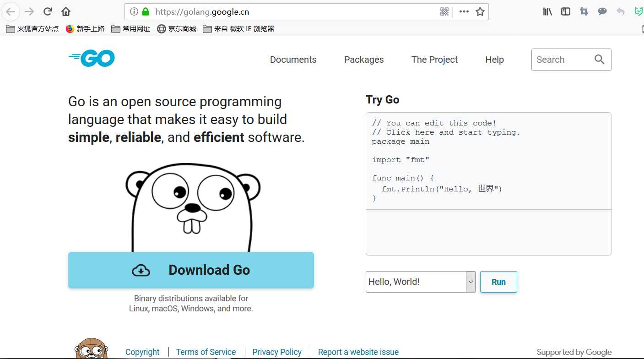Click the Try Go heading

383,100
